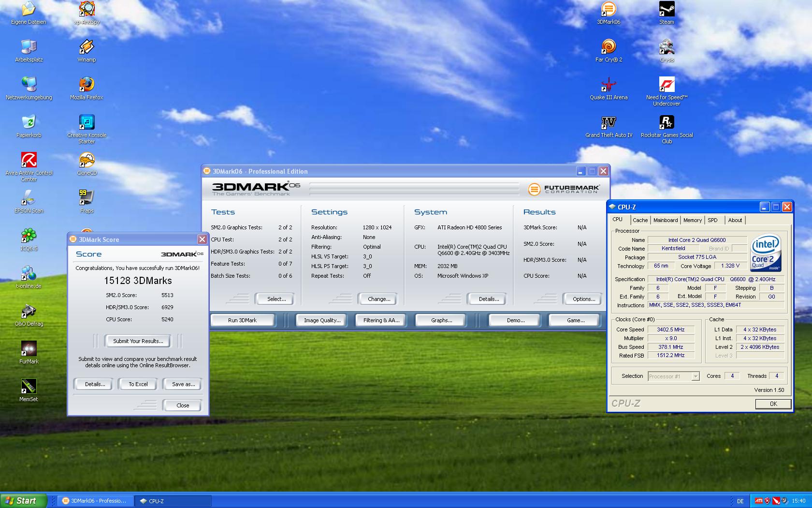Click the Game button in 3DMark06
The width and height of the screenshot is (812, 508).
pos(575,320)
